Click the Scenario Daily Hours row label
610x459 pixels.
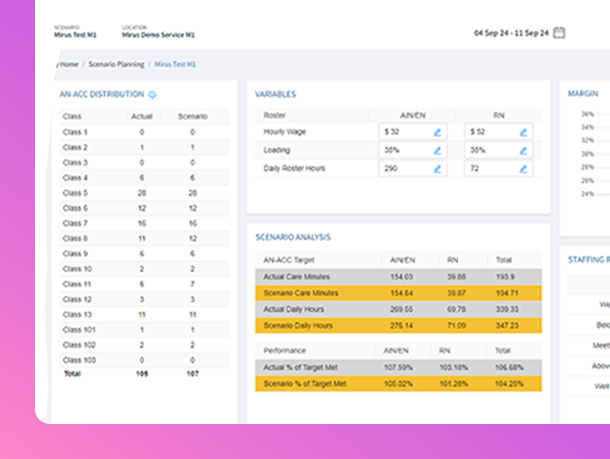pos(298,326)
